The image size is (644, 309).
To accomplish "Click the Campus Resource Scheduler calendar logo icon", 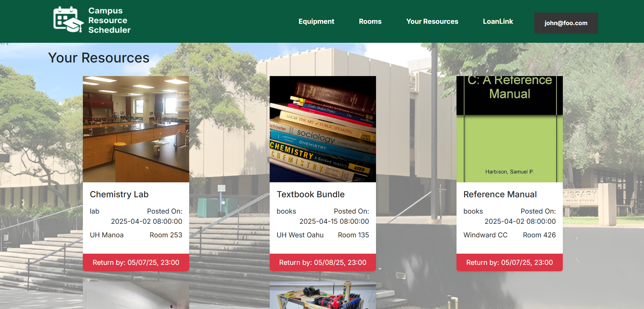I will tap(68, 20).
